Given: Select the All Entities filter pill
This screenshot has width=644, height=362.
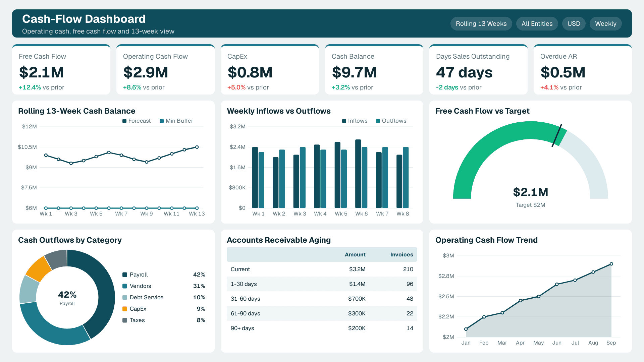Looking at the screenshot, I should (537, 24).
